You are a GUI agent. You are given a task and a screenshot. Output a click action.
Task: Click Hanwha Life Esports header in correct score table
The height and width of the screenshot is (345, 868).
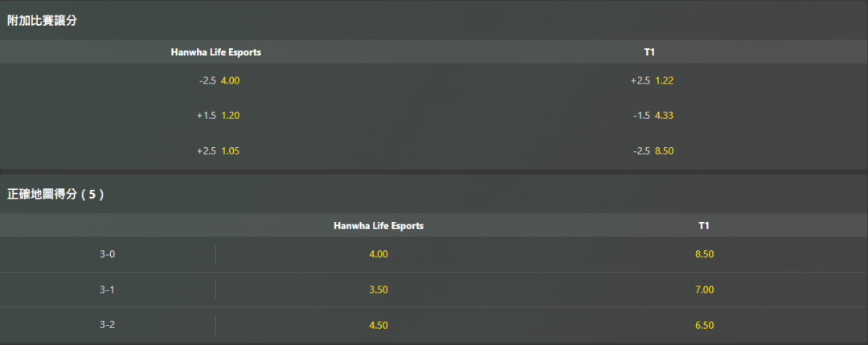(x=379, y=226)
